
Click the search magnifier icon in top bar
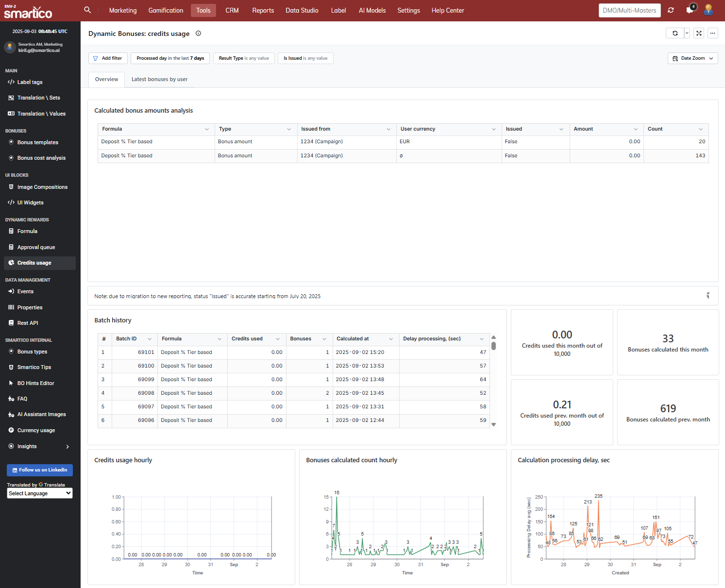coord(87,10)
